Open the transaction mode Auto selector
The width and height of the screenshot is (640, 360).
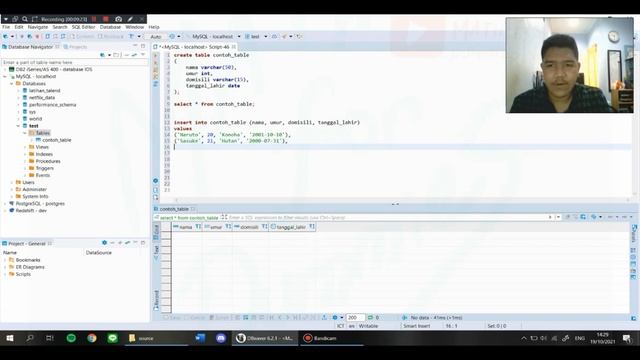point(156,36)
